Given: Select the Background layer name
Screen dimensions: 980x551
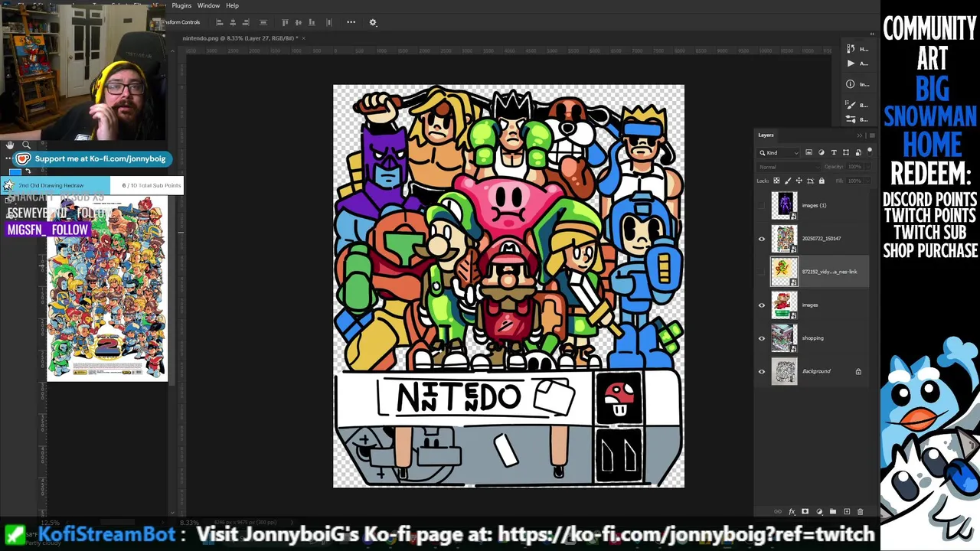Looking at the screenshot, I should 816,371.
